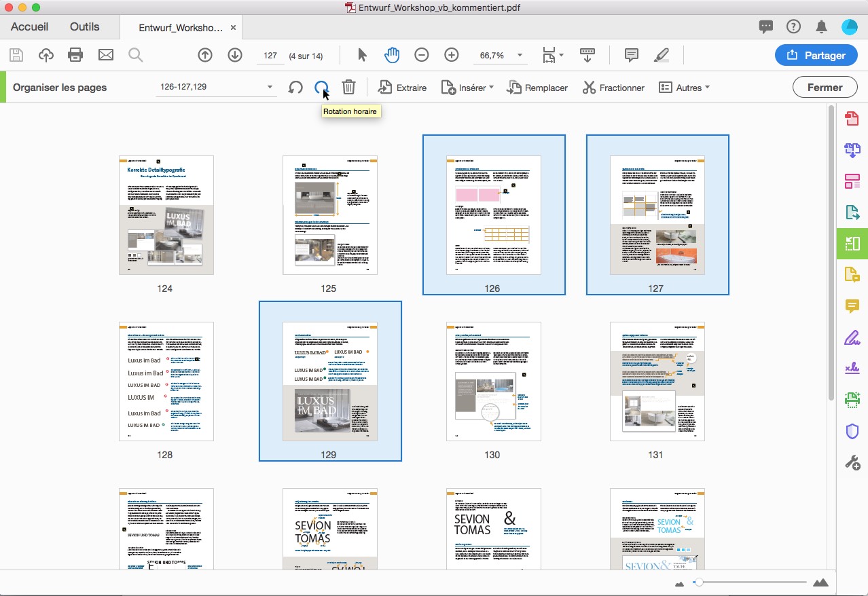
Task: Open the pink layout tool in the sidebar
Action: coord(852,181)
